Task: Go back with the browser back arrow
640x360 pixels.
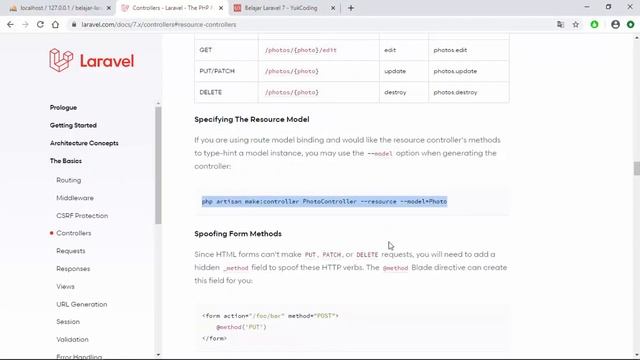Action: [10, 24]
